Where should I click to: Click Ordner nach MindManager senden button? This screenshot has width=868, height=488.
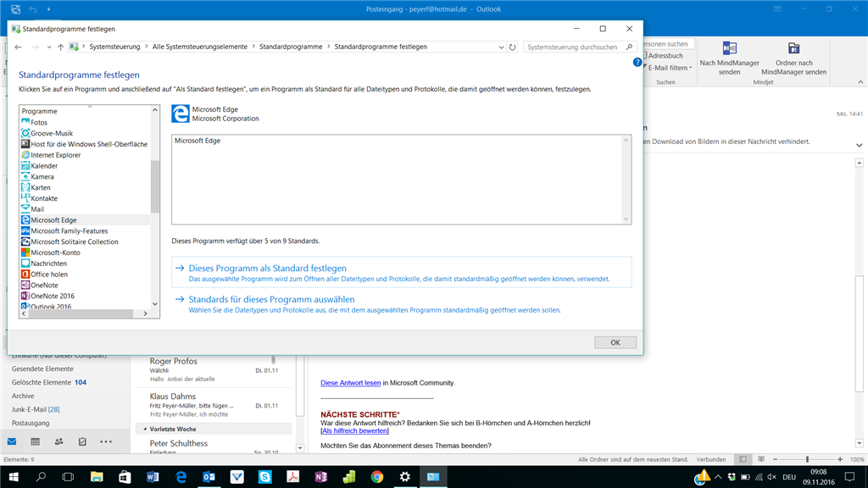[793, 58]
